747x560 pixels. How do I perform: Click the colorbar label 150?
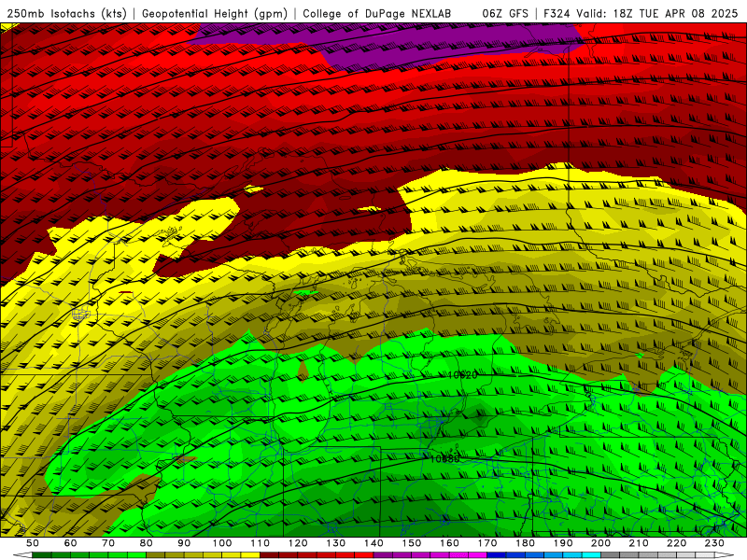[411, 543]
